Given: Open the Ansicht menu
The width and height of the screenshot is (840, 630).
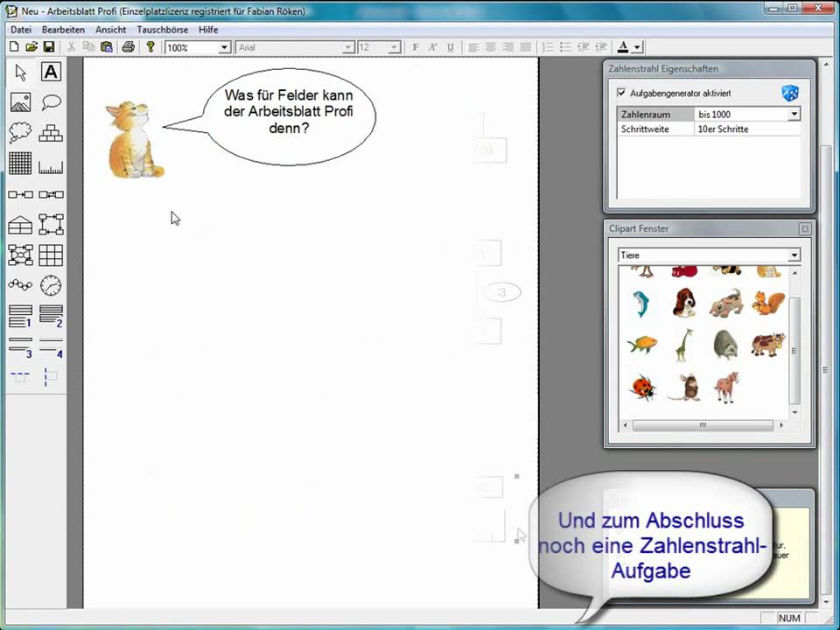Looking at the screenshot, I should pyautogui.click(x=111, y=30).
